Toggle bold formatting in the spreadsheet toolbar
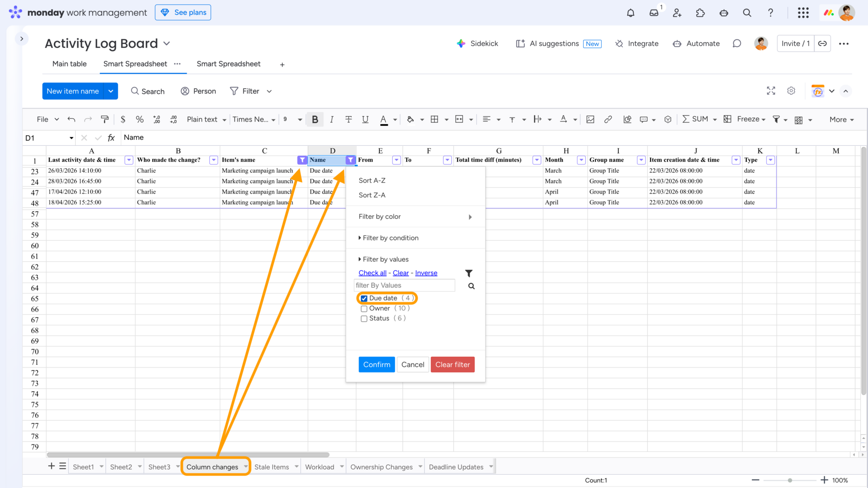The height and width of the screenshot is (488, 868). [315, 119]
